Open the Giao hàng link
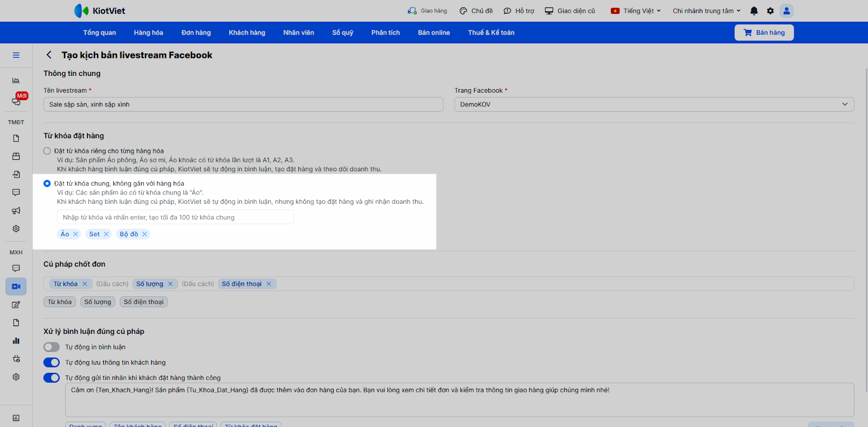Image resolution: width=868 pixels, height=427 pixels. click(427, 11)
